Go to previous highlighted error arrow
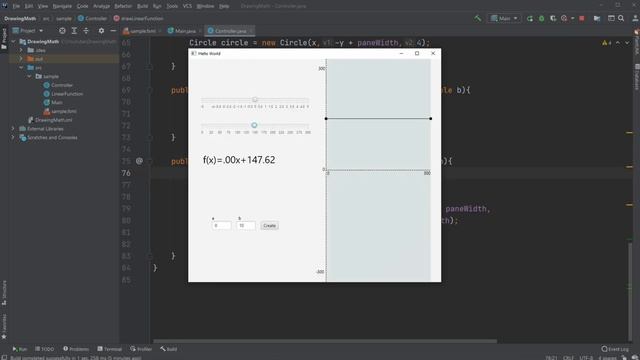 pos(618,43)
